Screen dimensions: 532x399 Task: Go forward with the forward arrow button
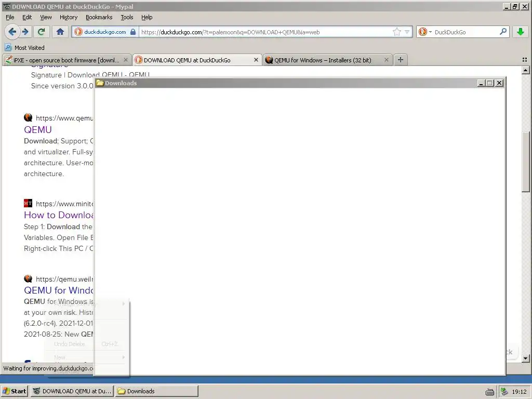pyautogui.click(x=25, y=32)
